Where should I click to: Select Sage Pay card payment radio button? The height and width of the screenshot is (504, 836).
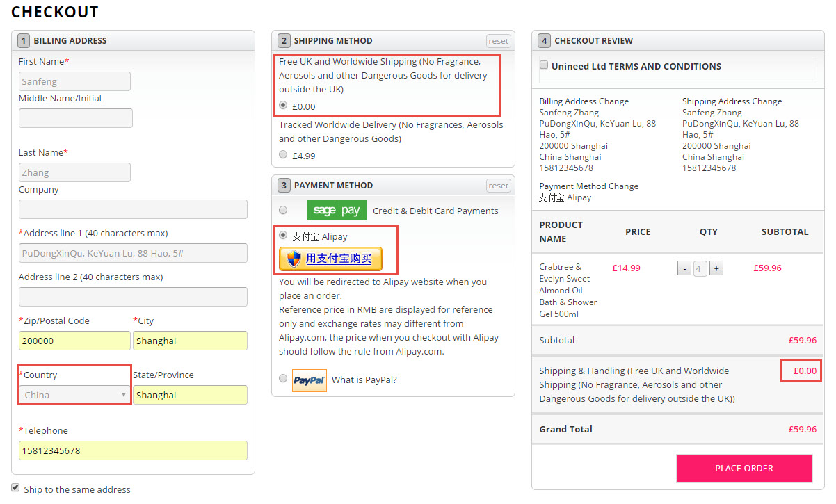coord(283,210)
